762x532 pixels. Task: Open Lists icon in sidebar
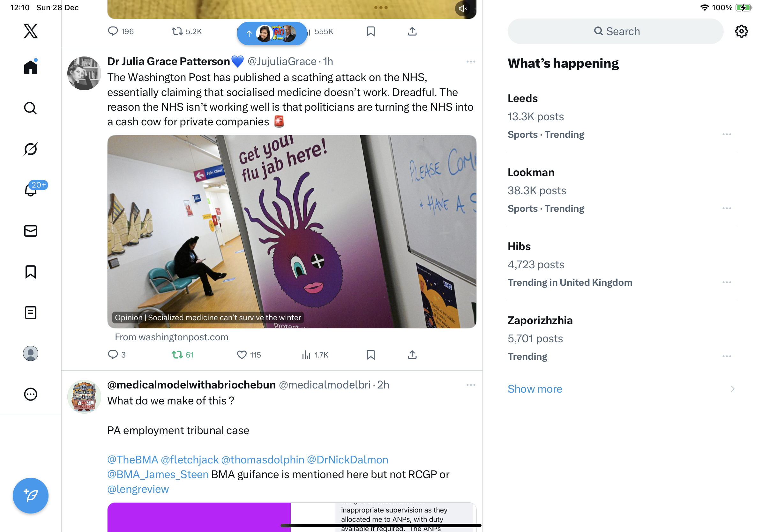31,313
